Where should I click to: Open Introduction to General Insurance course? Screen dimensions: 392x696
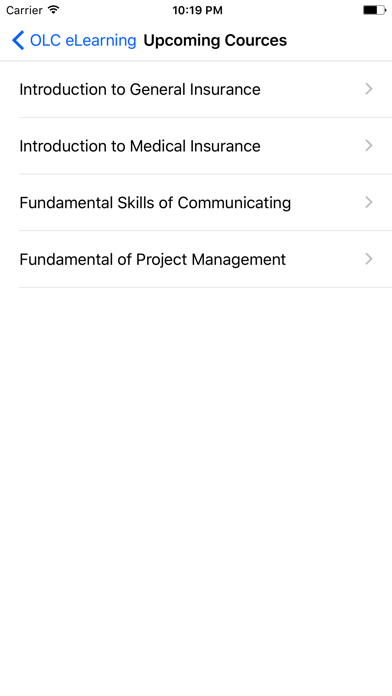(196, 89)
